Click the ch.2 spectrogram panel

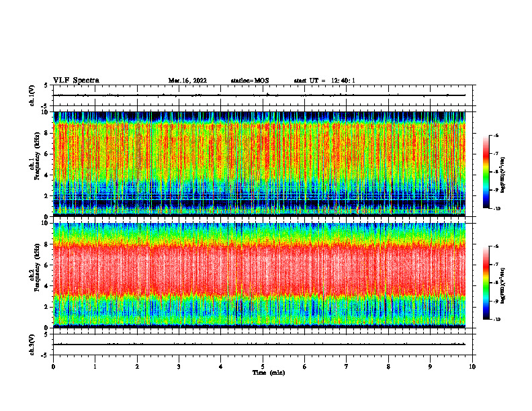[x=259, y=275]
